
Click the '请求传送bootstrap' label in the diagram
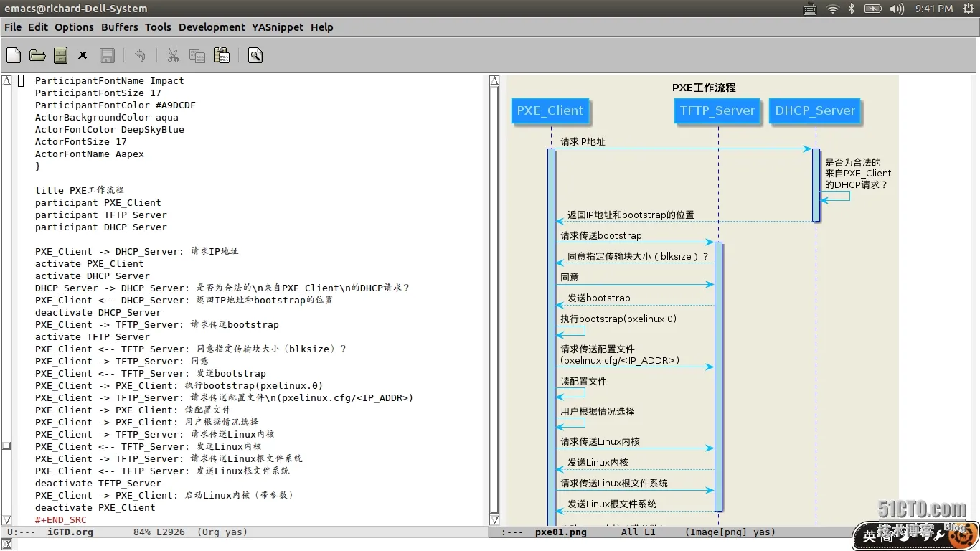point(601,236)
